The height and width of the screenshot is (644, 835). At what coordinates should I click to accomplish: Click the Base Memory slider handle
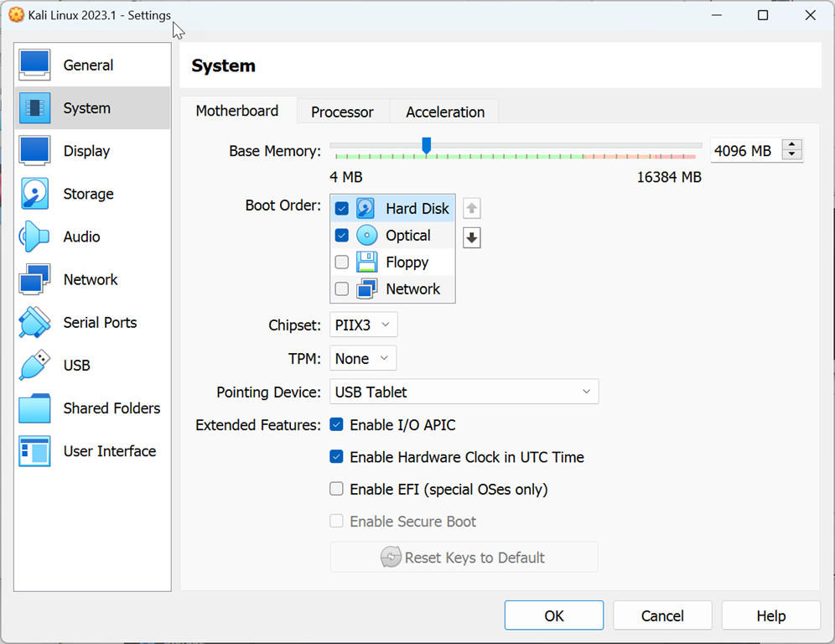(x=427, y=146)
